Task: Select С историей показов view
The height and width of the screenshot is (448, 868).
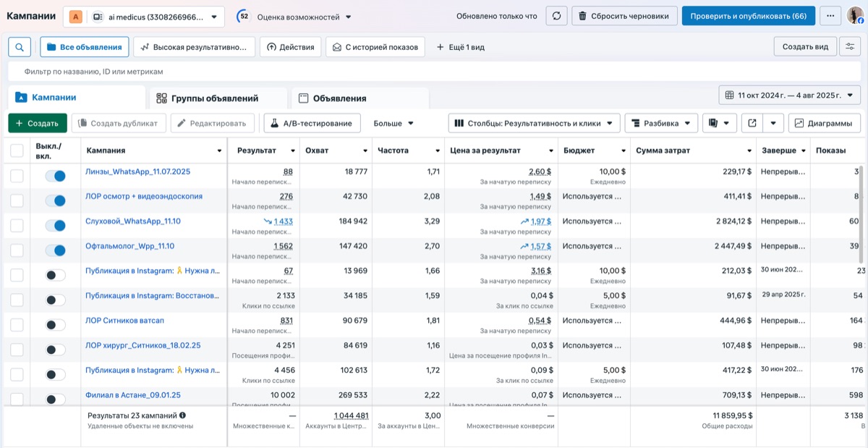Action: (375, 47)
